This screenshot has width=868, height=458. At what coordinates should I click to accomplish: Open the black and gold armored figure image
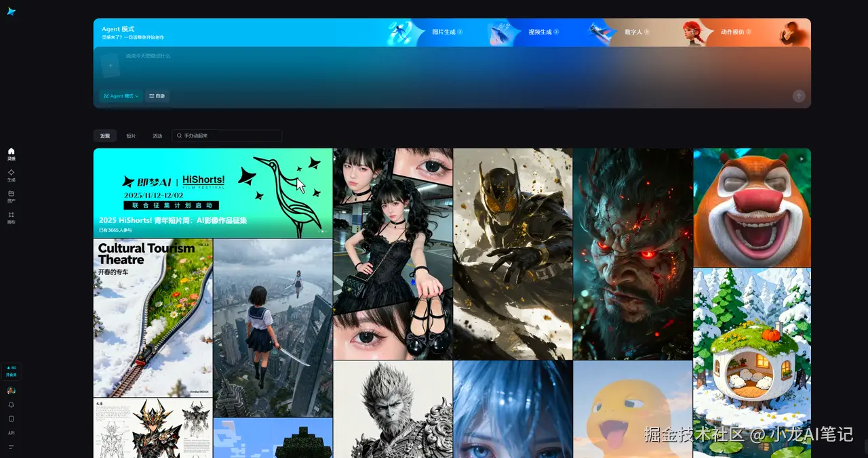(x=513, y=254)
